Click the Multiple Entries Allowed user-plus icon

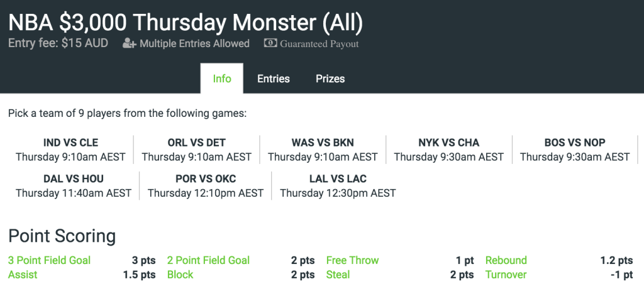(x=130, y=43)
